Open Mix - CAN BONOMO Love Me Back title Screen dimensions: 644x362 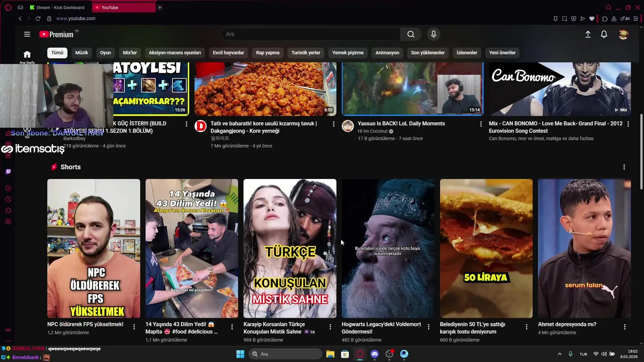pos(555,127)
